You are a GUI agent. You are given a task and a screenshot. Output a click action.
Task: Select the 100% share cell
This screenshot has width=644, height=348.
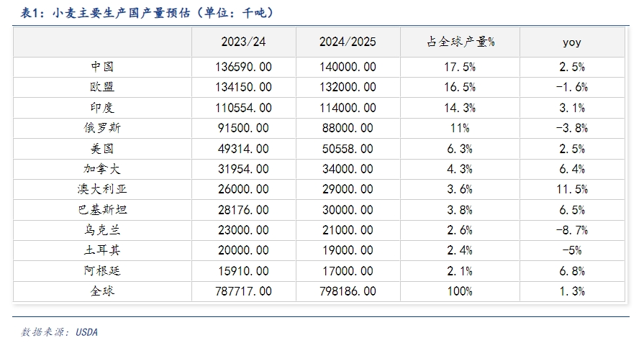[x=460, y=291]
